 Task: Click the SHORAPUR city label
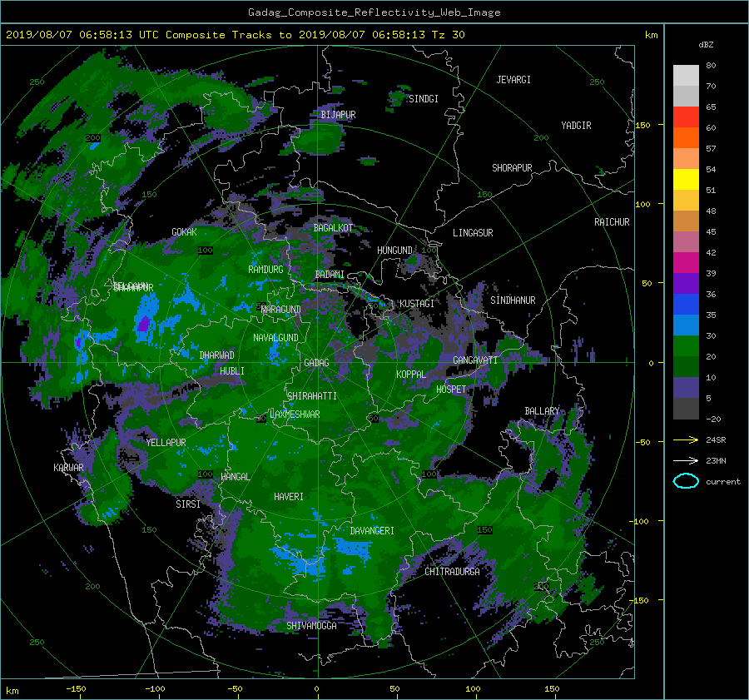point(512,168)
